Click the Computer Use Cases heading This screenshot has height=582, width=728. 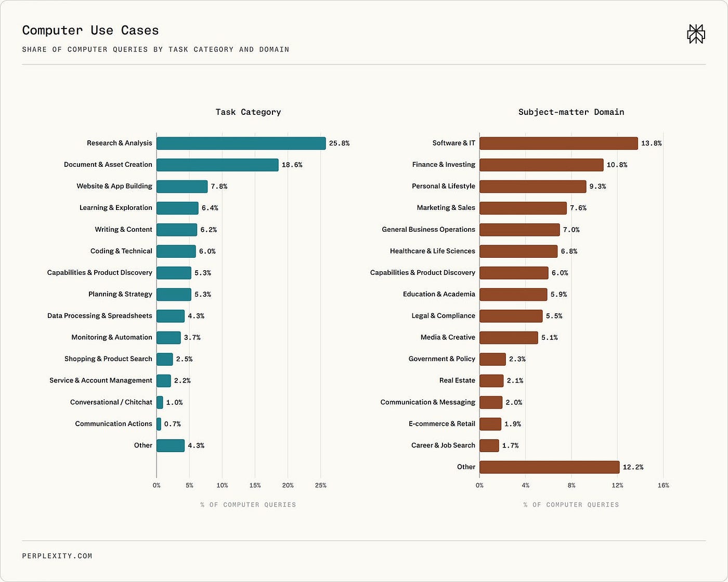[x=90, y=30]
